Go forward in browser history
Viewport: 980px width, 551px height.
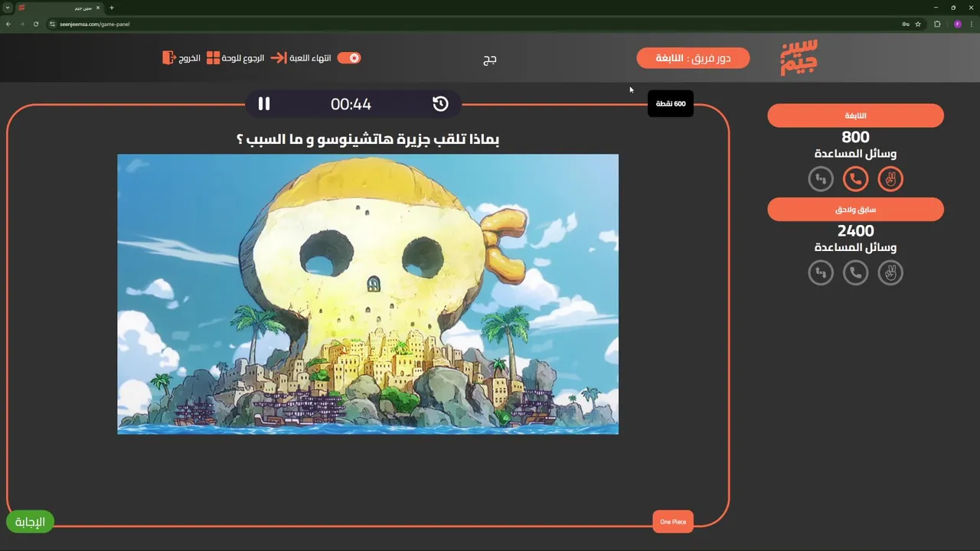tap(22, 24)
